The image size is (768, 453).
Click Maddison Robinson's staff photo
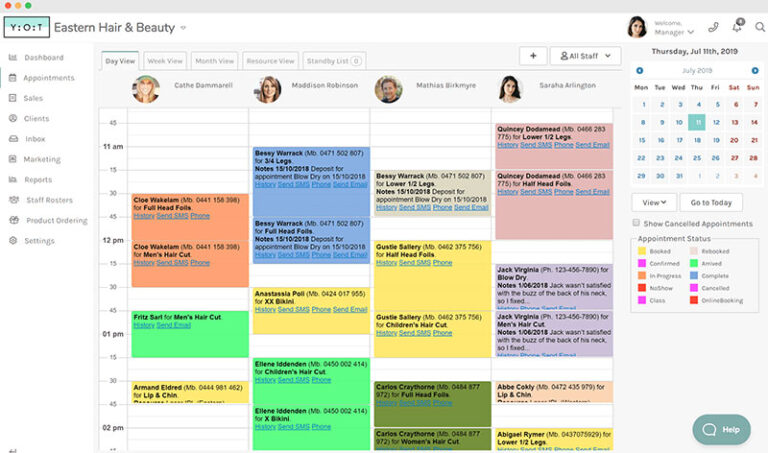coord(267,89)
